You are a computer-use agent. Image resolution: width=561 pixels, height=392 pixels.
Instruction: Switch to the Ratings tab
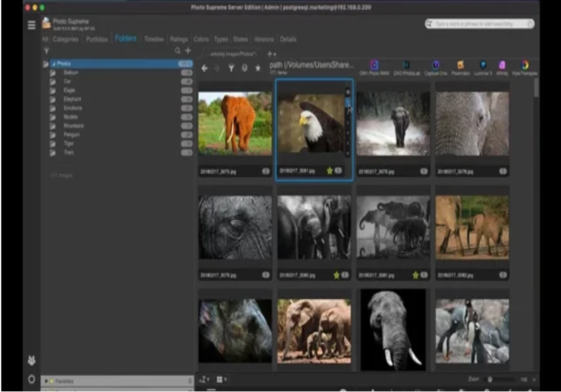[179, 40]
